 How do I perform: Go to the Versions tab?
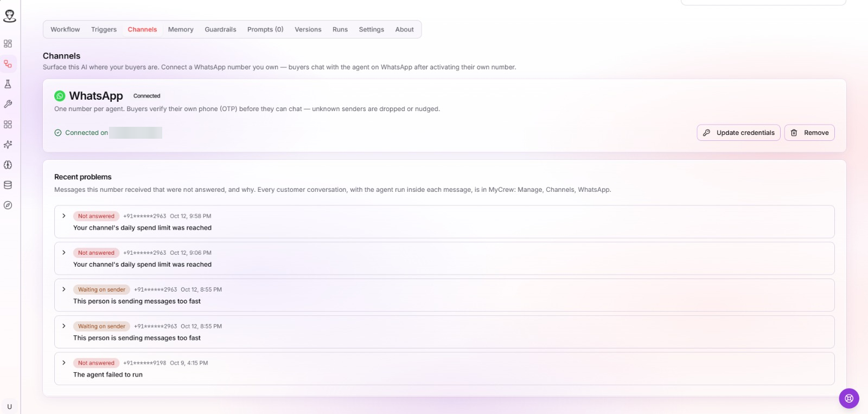tap(308, 29)
